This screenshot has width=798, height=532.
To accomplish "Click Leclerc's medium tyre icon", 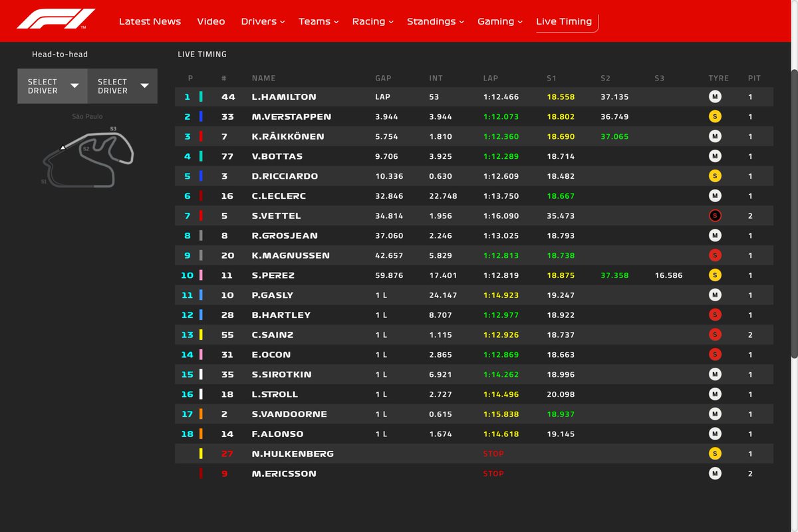I will pyautogui.click(x=715, y=196).
